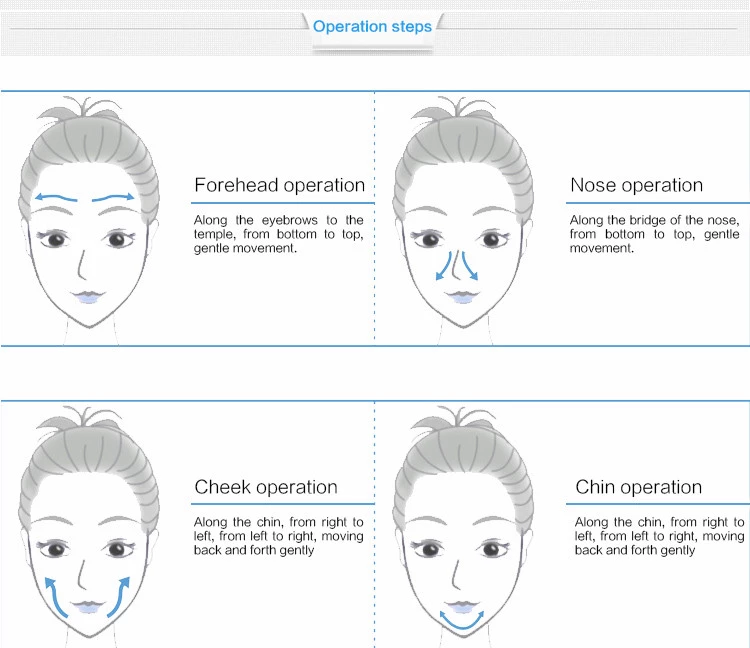Image resolution: width=750 pixels, height=648 pixels.
Task: Select the Nose operation heading
Action: pos(637,185)
